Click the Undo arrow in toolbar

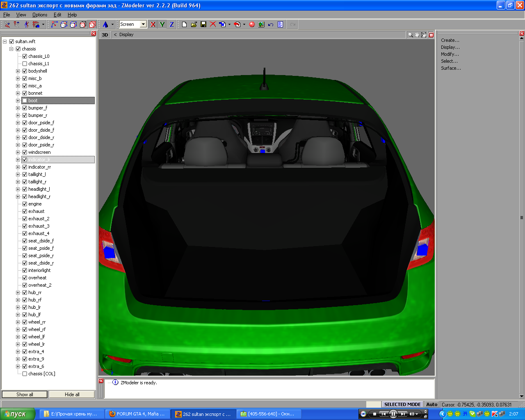(x=271, y=25)
